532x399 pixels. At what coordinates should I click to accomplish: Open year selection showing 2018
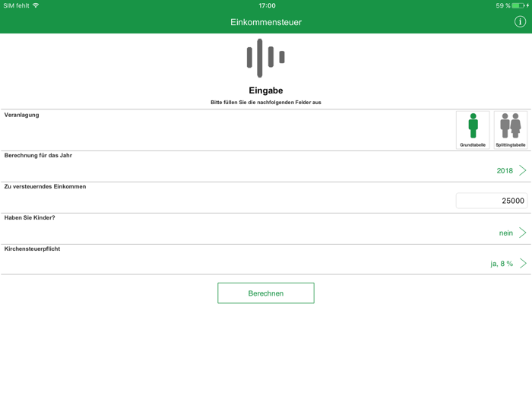pyautogui.click(x=505, y=171)
